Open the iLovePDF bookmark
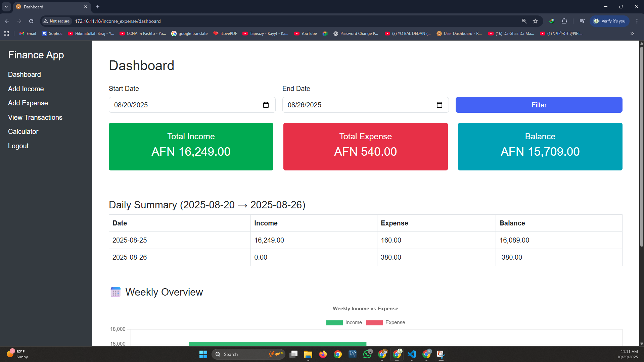 click(225, 33)
